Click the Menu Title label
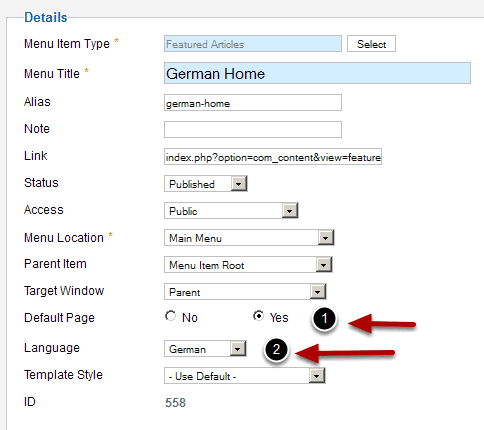 tap(52, 74)
